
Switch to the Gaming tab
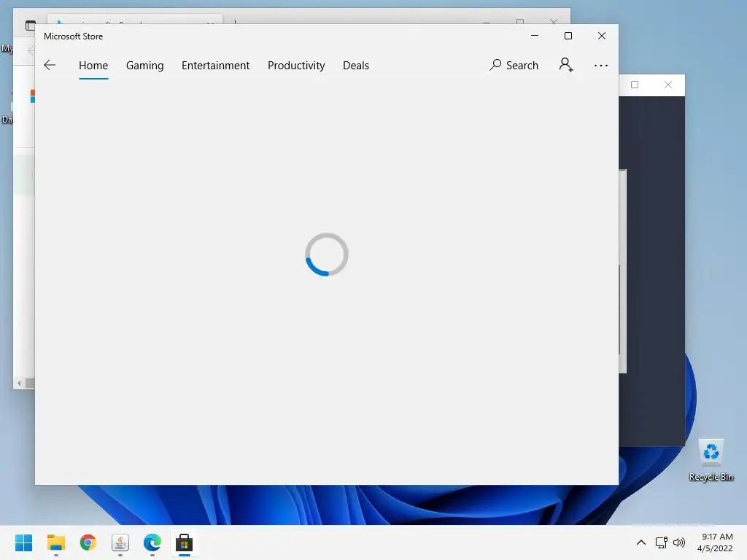click(145, 65)
